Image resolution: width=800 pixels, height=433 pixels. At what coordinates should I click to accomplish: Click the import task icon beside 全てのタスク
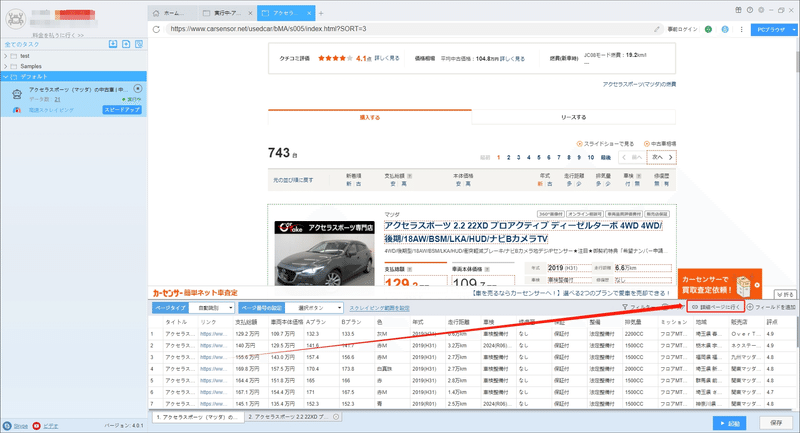point(113,44)
